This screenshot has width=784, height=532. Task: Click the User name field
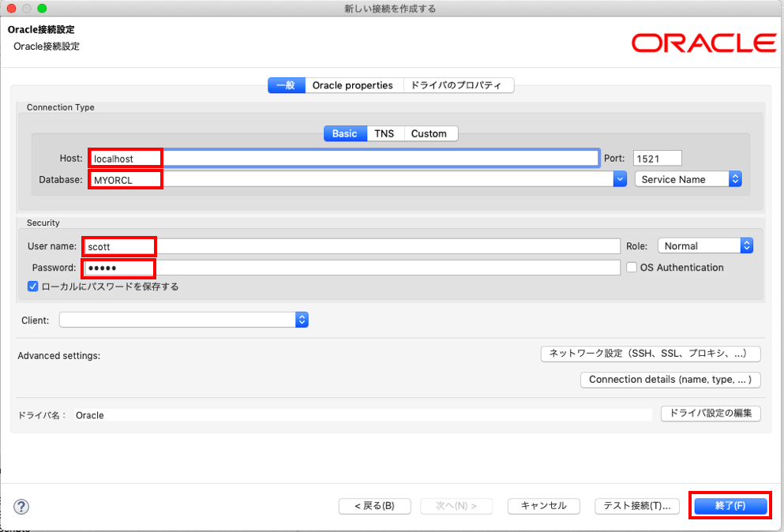click(x=352, y=246)
